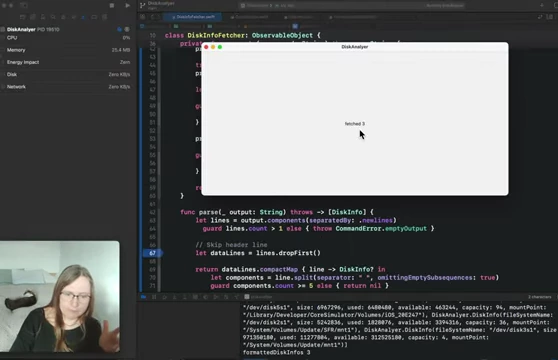Image resolution: width=558 pixels, height=360 pixels.
Task: Open the Test navigator icon
Action: pos(74,17)
